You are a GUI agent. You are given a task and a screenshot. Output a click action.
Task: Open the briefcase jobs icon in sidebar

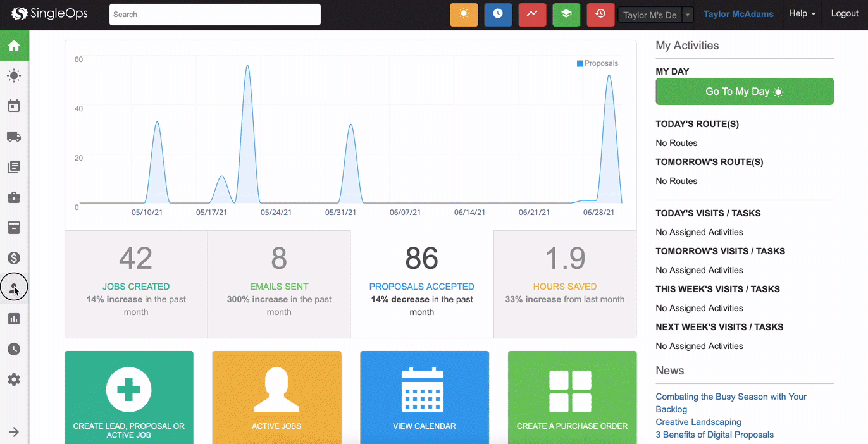pos(14,198)
